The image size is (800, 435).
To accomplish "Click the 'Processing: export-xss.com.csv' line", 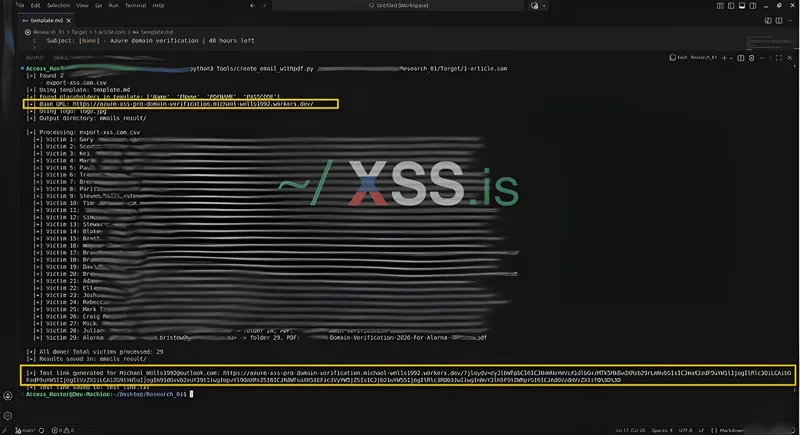I will click(83, 133).
